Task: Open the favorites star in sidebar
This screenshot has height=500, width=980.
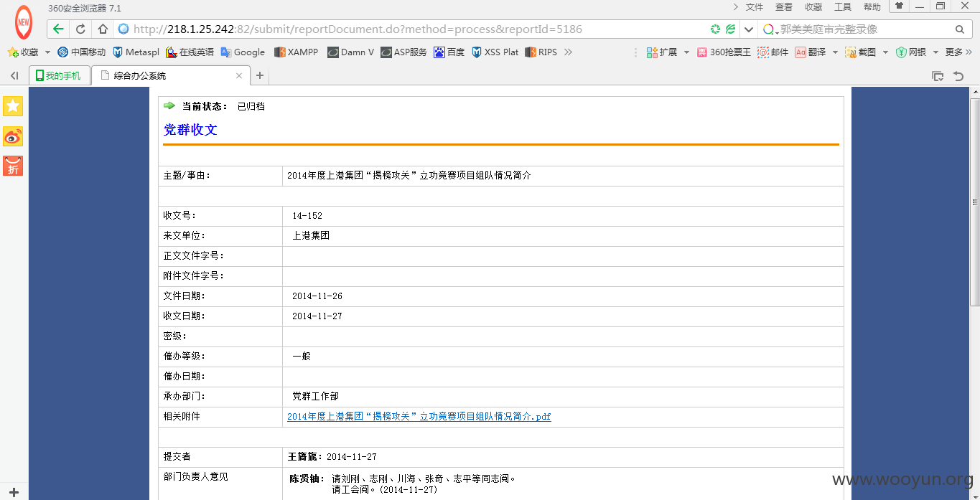Action: click(x=13, y=106)
